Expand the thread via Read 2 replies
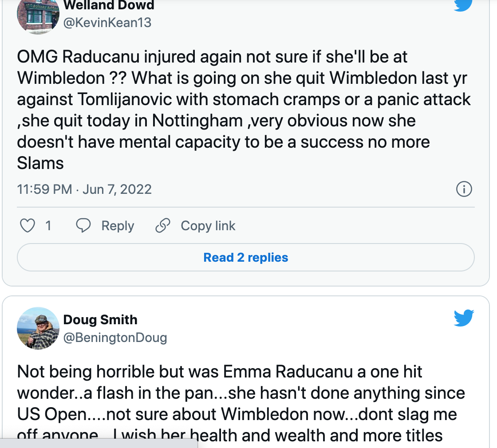 [245, 258]
